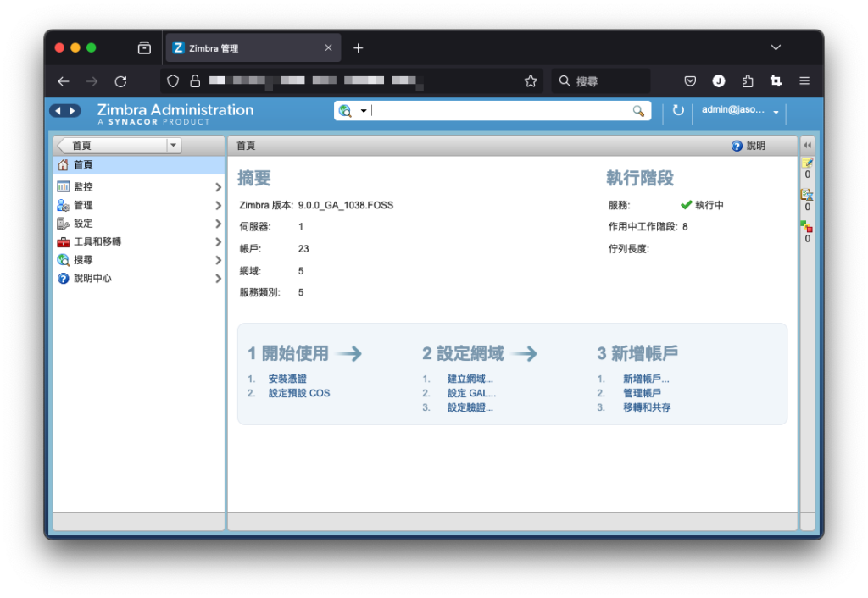
Task: Open the 說明中心 help center section
Action: tap(92, 279)
